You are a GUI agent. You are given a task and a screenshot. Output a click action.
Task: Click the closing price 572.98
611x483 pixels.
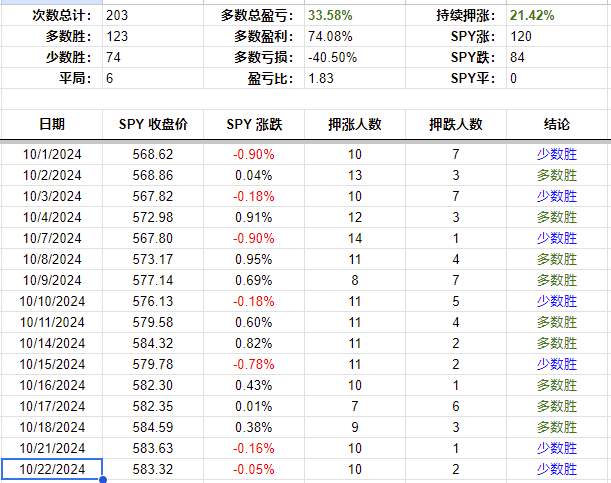[x=153, y=217]
